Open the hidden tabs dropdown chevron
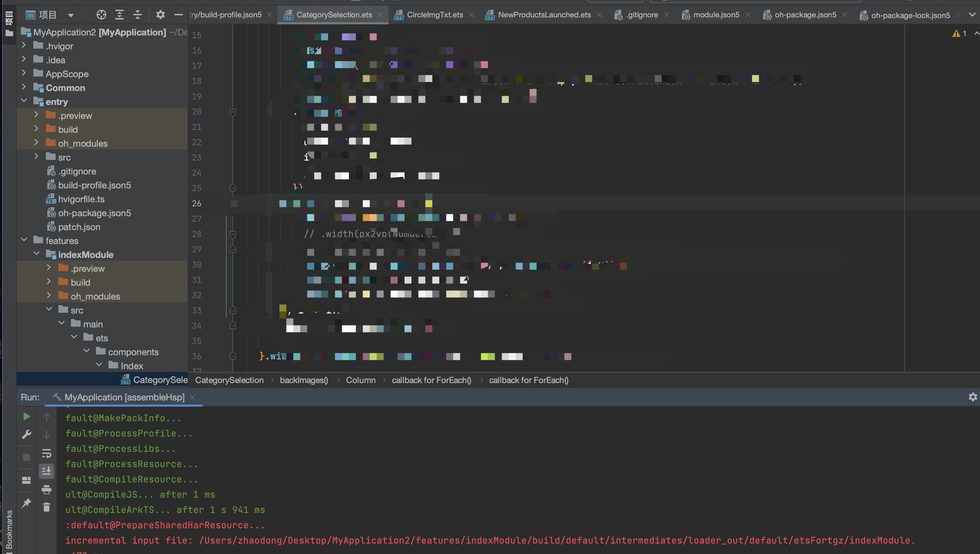Viewport: 980px width, 554px height. coord(972,15)
